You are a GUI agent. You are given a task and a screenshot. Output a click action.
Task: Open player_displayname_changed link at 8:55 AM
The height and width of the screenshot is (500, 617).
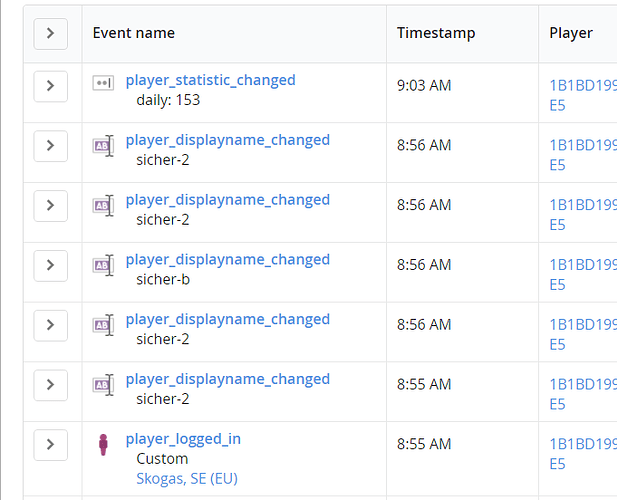[227, 379]
